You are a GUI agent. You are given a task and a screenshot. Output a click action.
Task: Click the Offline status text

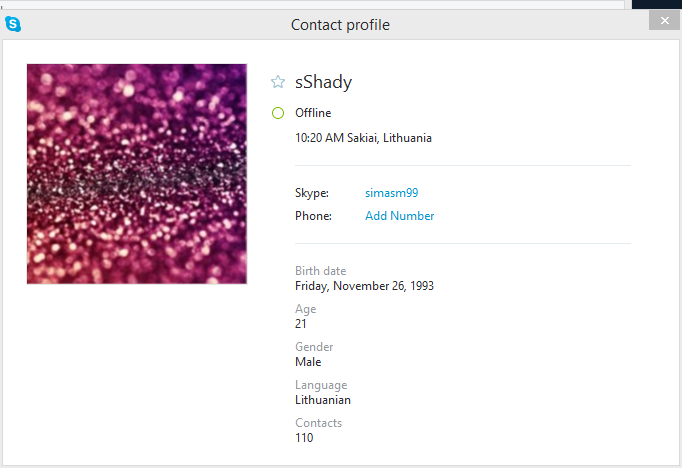[x=313, y=113]
